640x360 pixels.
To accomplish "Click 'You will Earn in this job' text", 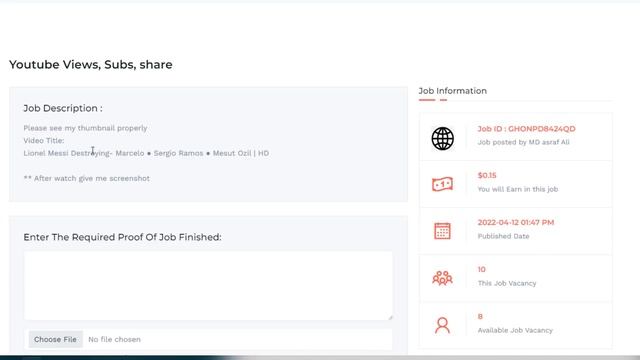I will point(518,189).
